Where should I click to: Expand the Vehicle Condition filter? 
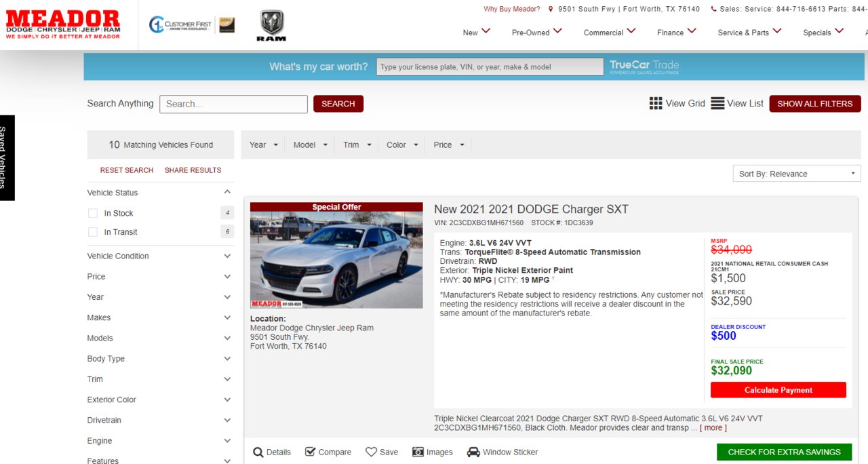(227, 256)
